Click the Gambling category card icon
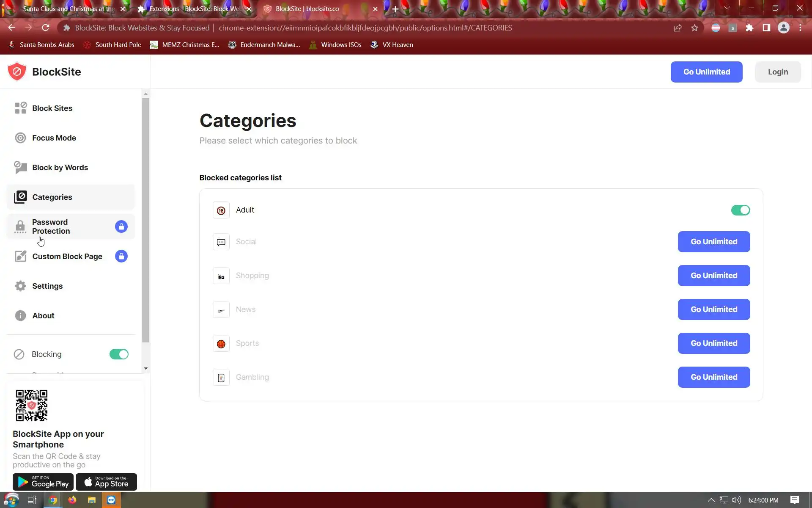812x508 pixels. 221,378
